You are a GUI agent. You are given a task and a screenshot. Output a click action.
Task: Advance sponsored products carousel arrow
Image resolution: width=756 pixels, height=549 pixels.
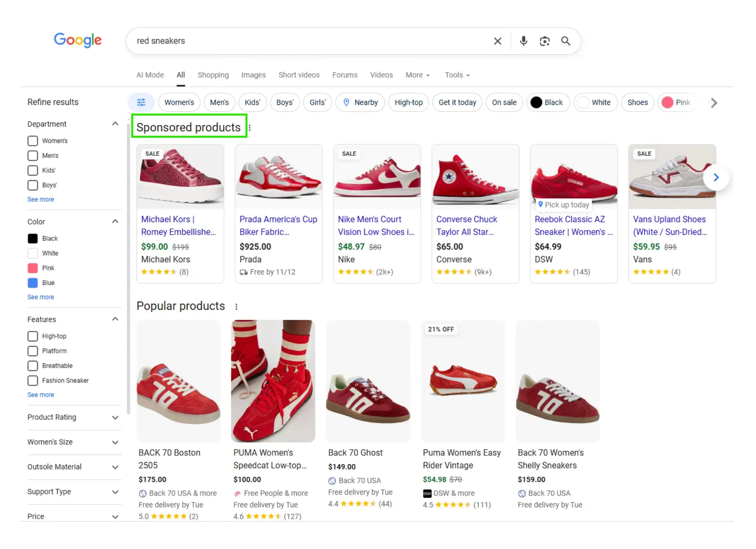pos(716,177)
